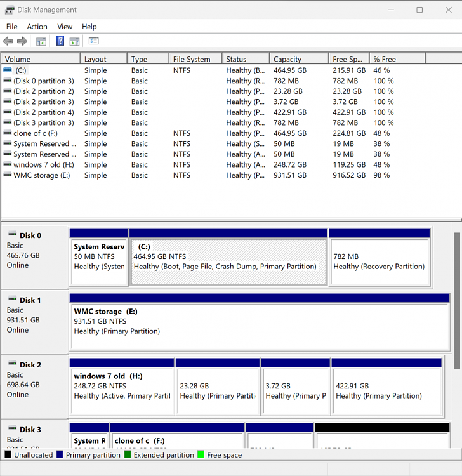Open the View menu
Screen dimensions: 462x476
[x=65, y=27]
